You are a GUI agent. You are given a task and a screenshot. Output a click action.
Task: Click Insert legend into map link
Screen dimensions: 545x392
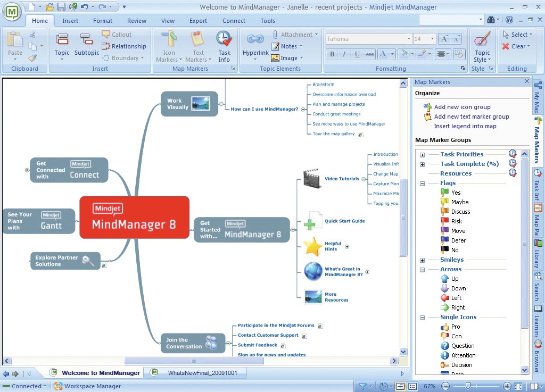click(x=465, y=126)
